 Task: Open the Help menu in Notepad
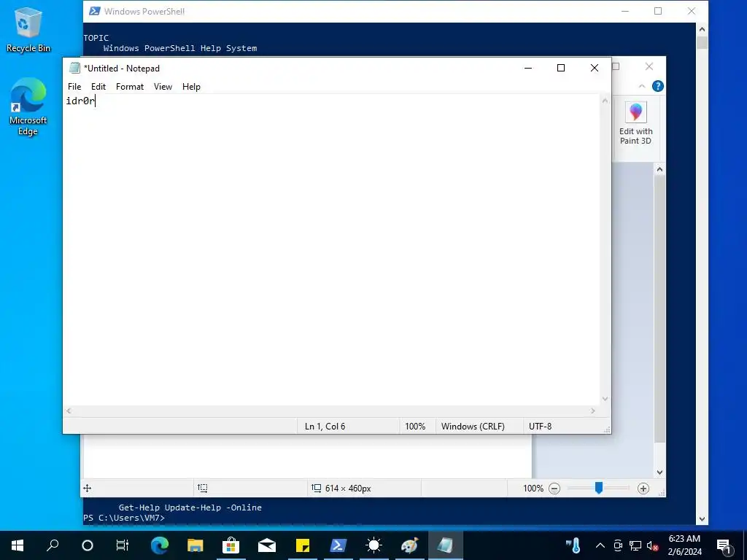click(191, 87)
